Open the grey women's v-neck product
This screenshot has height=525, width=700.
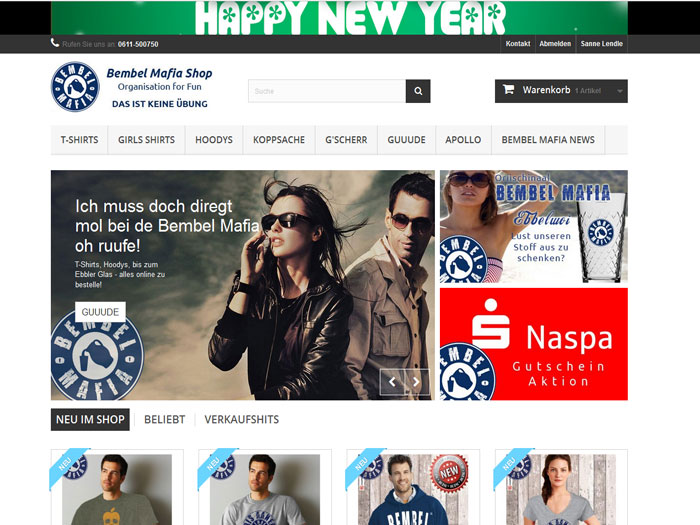click(x=561, y=488)
